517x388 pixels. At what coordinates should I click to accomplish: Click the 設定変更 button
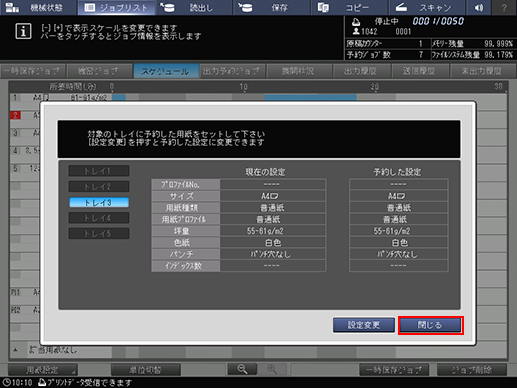(364, 325)
